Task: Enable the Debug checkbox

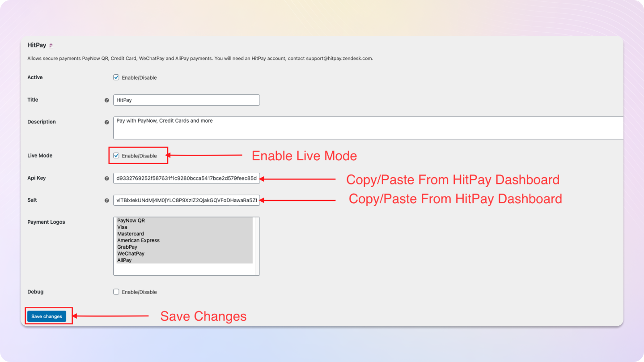Action: pos(116,292)
